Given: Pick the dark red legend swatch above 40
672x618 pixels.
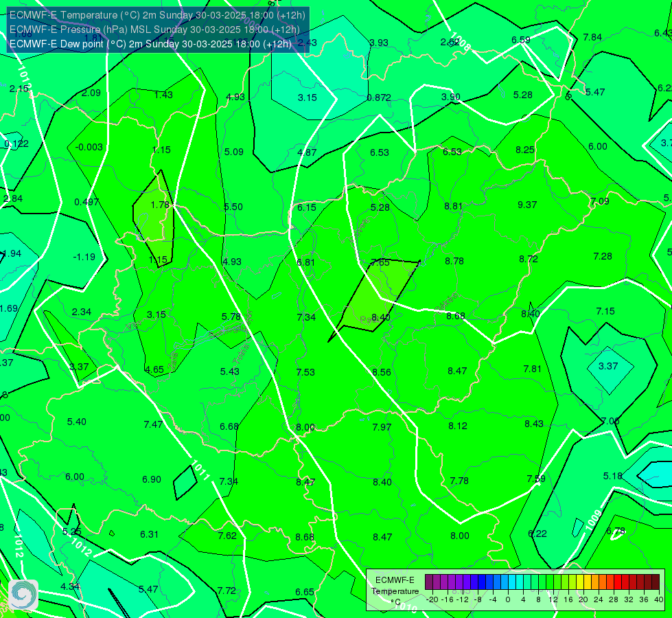Looking at the screenshot, I should click(656, 582).
